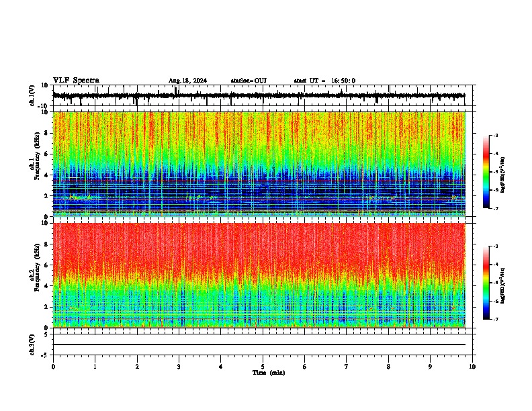Click the ch.2 Frequency (kHz) axis label
The image size is (532, 411).
tap(37, 267)
